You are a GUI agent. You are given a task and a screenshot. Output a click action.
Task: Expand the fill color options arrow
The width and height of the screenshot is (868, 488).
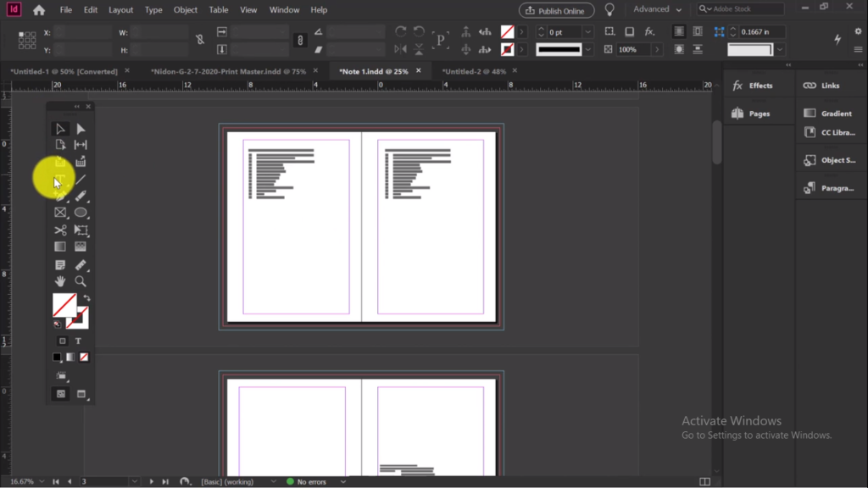(521, 32)
